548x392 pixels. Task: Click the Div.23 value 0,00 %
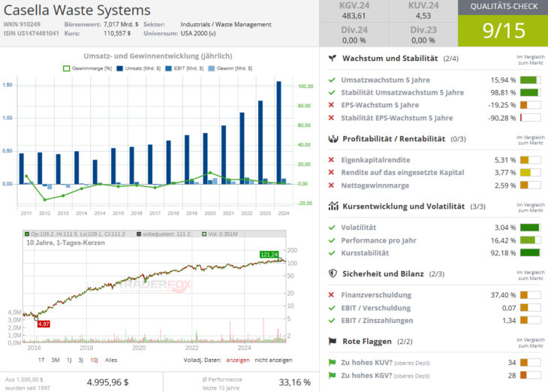(423, 41)
